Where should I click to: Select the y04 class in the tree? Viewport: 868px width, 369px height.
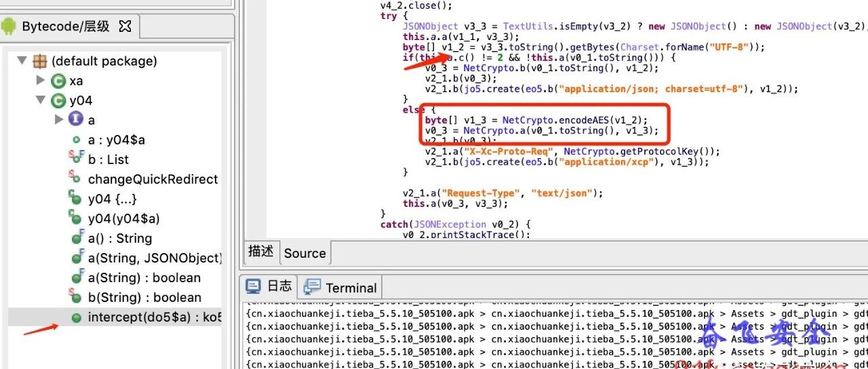tap(81, 100)
